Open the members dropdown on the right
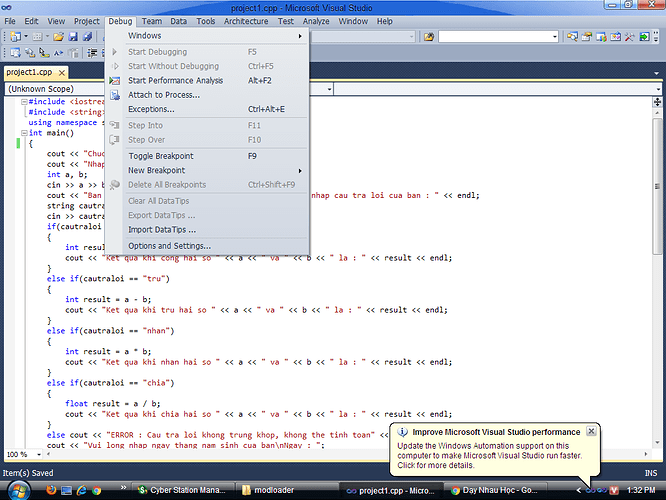The height and width of the screenshot is (500, 666). coord(658,89)
